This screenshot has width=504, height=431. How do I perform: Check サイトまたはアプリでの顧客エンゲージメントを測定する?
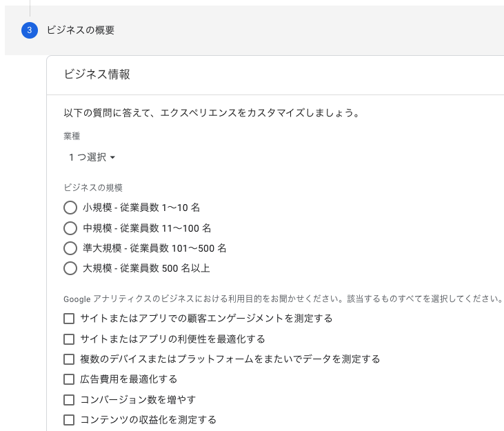(x=69, y=319)
